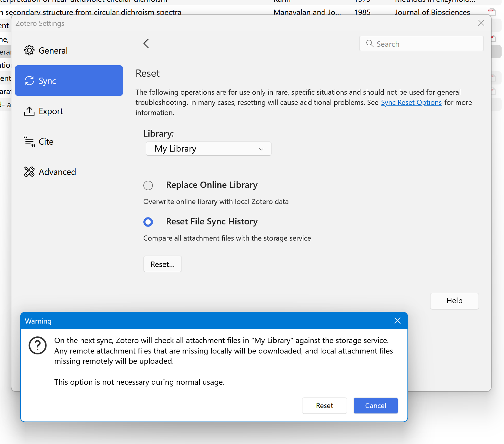
Task: Click the Reset... button in settings
Action: [x=163, y=264]
